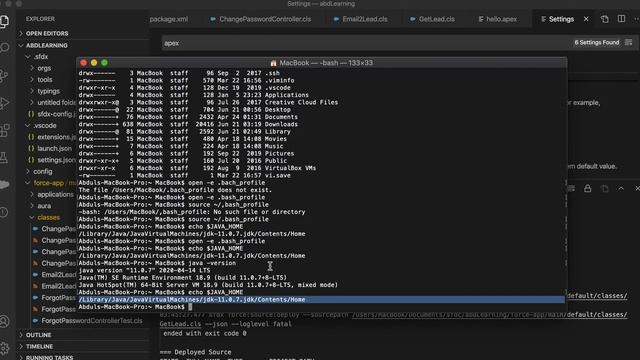This screenshot has width=640, height=360.
Task: Expand the applications folder
Action: click(55, 194)
